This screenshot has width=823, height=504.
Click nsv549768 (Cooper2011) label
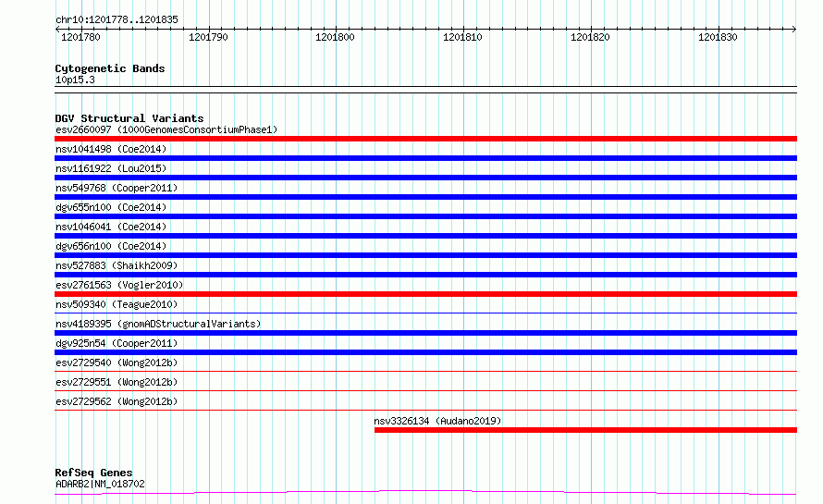[x=117, y=188]
